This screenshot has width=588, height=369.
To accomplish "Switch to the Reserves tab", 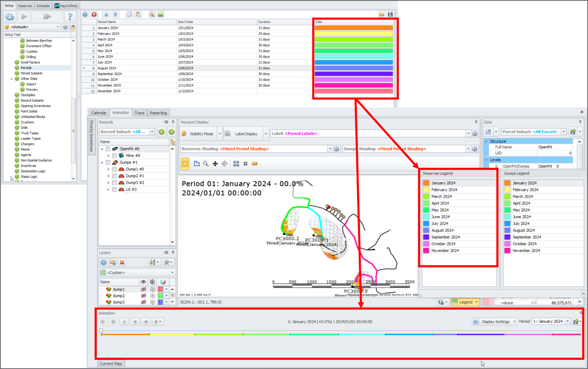I will 25,6.
